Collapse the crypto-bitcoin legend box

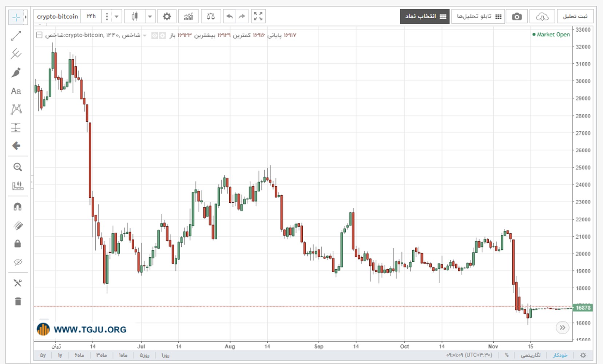39,35
